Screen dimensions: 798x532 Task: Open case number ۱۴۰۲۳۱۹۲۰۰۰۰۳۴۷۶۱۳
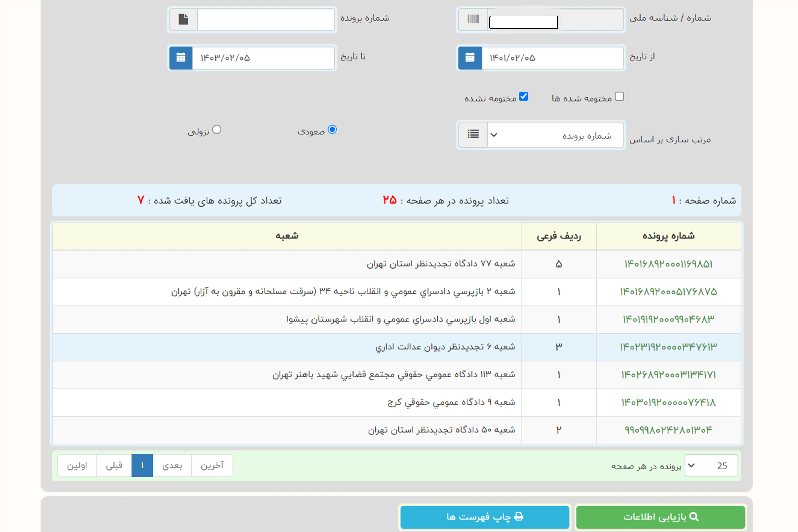click(x=668, y=347)
